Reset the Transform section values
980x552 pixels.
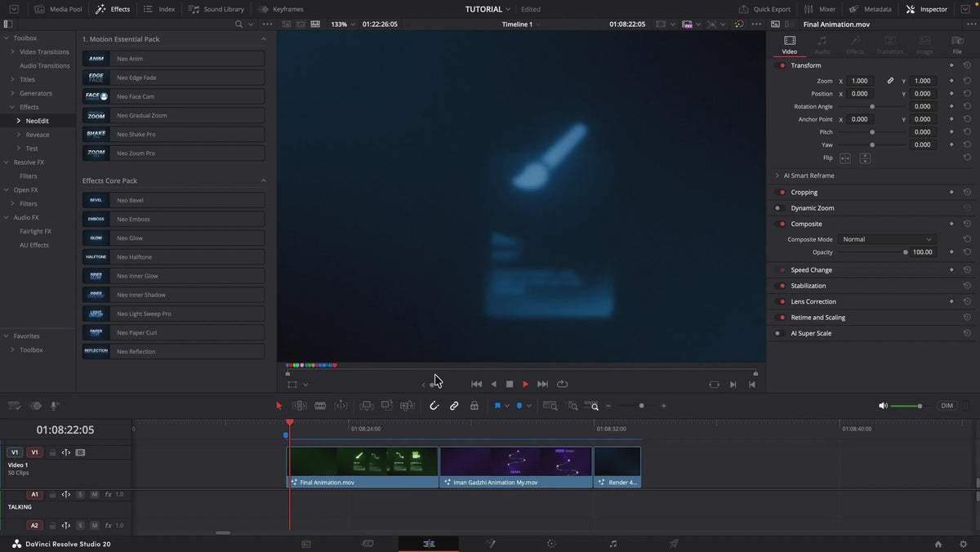click(x=967, y=65)
